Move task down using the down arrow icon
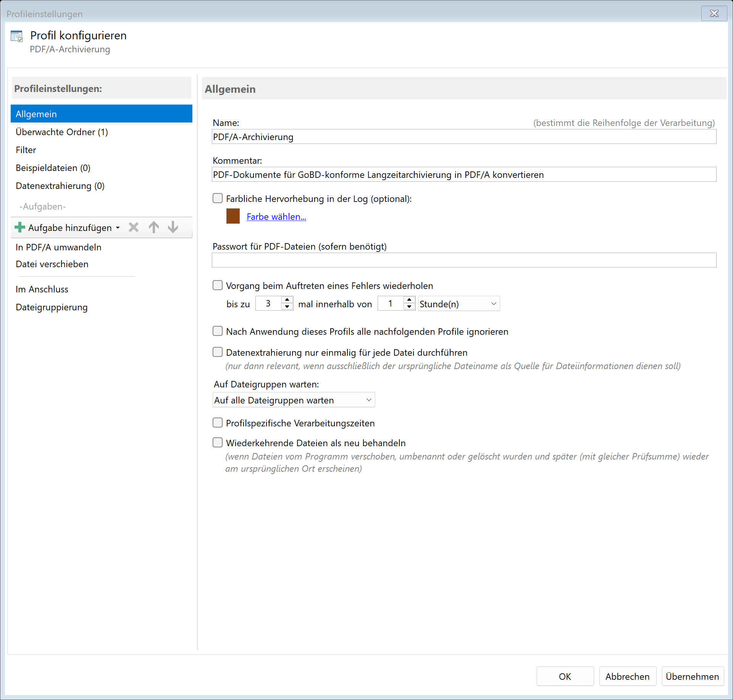The image size is (733, 700). [x=173, y=227]
